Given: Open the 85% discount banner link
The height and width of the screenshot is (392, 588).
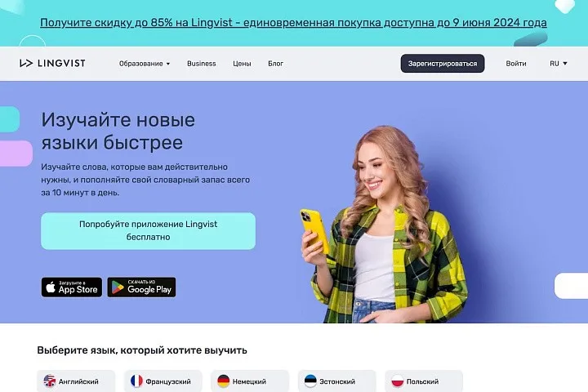Looking at the screenshot, I should point(293,23).
